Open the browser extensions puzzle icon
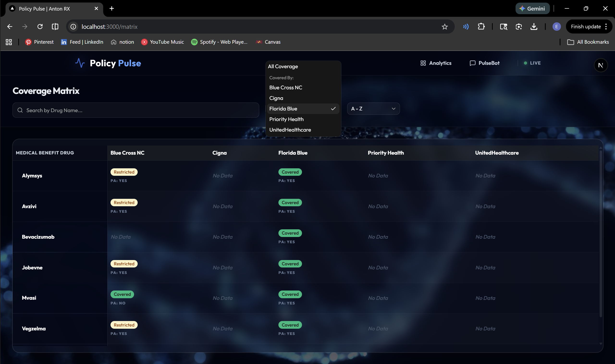Image resolution: width=615 pixels, height=364 pixels. click(x=481, y=26)
